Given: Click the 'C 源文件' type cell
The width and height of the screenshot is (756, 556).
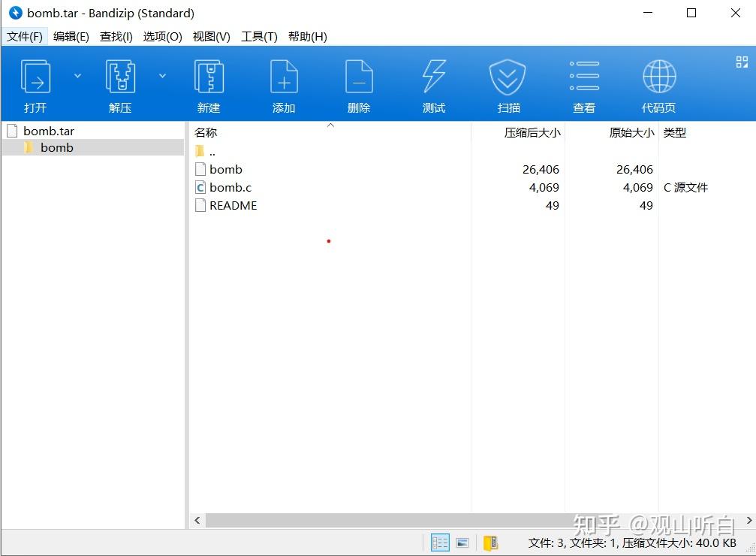Looking at the screenshot, I should click(685, 187).
